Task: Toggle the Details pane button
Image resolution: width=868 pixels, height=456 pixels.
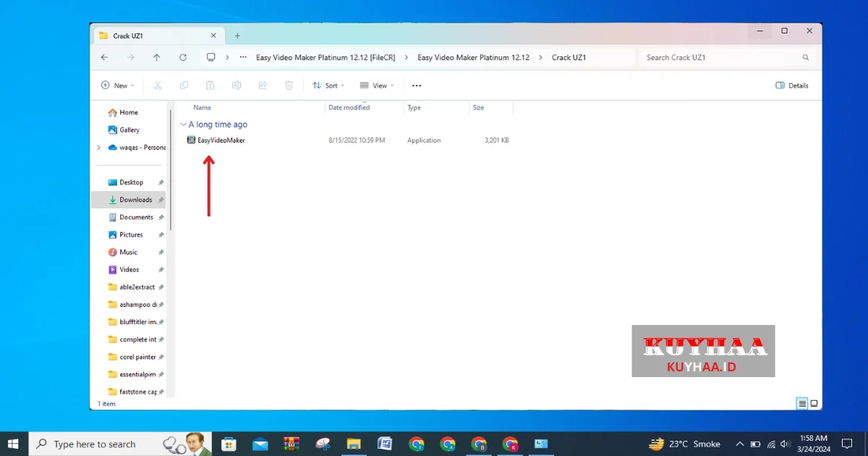Action: [x=792, y=85]
